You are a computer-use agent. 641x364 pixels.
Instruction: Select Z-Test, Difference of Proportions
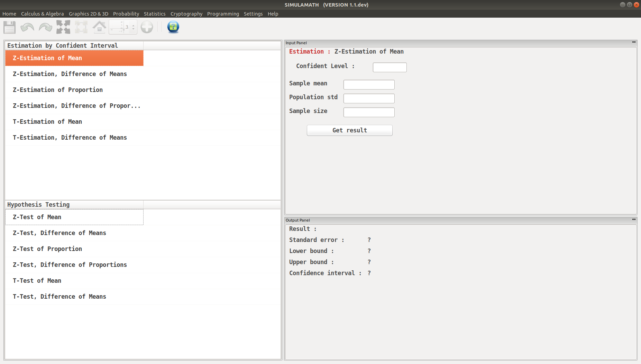click(x=74, y=265)
